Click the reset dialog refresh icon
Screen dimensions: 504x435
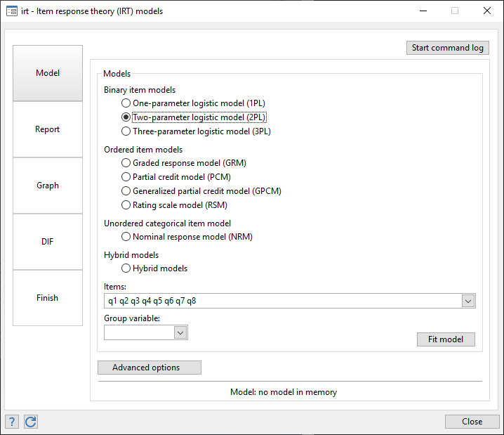tap(30, 422)
